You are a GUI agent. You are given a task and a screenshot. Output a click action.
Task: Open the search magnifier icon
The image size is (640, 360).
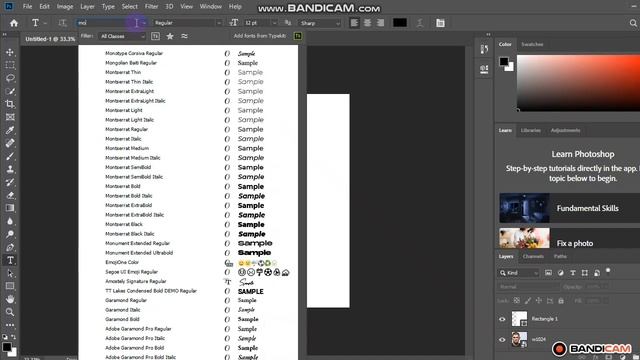633,23
